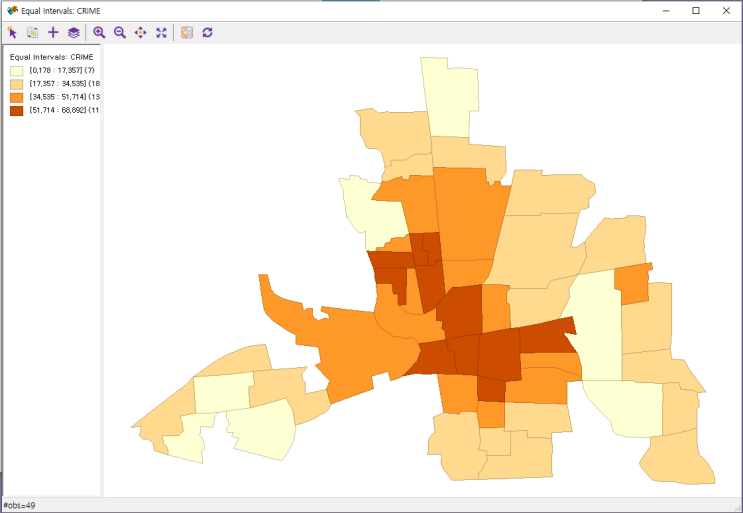Click the dark red-orange legend swatch

pos(17,111)
